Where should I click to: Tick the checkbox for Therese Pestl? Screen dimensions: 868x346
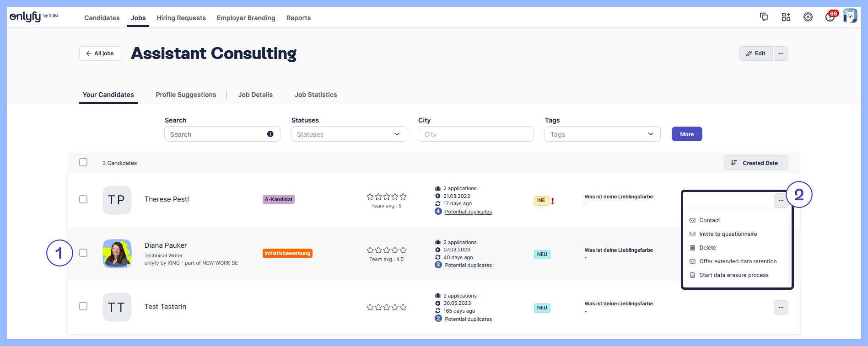point(83,199)
